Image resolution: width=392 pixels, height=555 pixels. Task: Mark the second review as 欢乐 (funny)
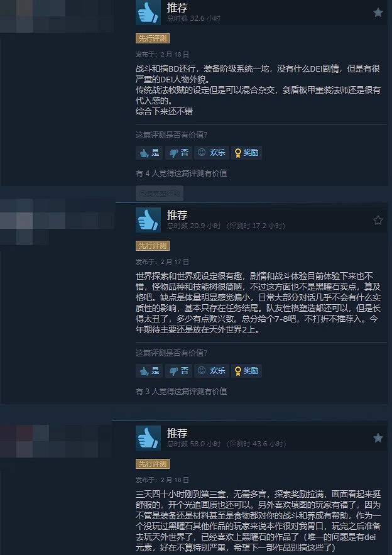pyautogui.click(x=212, y=371)
